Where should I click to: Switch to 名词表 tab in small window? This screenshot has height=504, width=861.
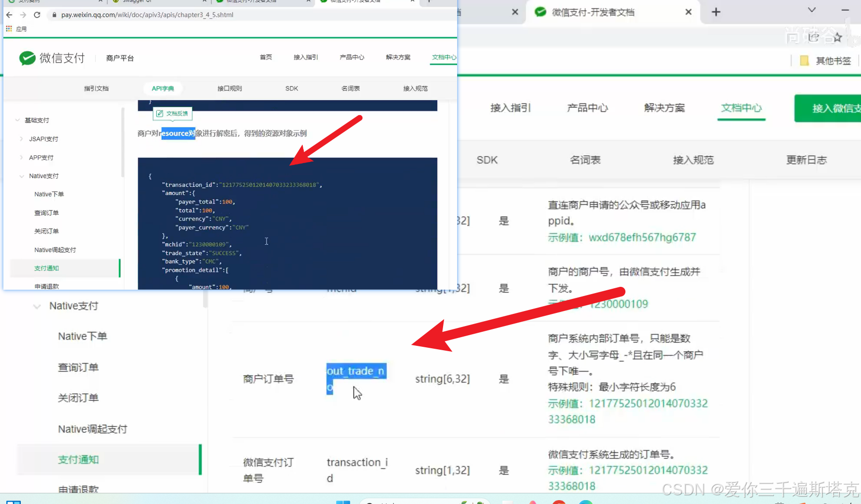[x=351, y=89]
